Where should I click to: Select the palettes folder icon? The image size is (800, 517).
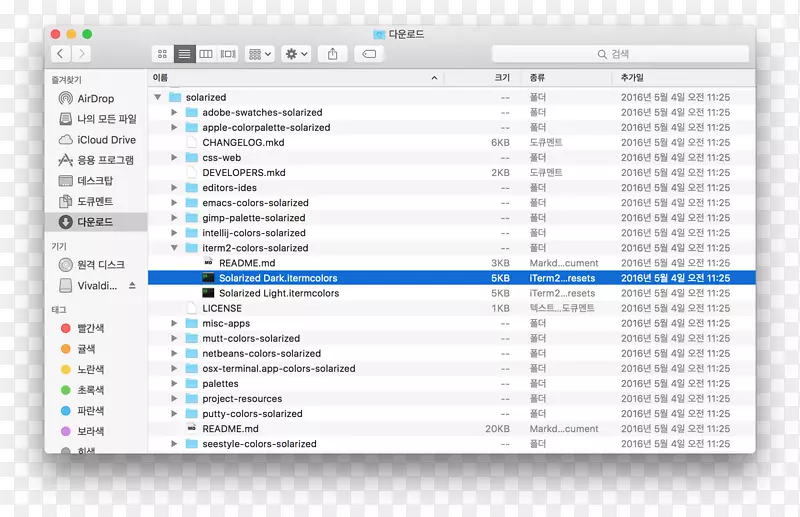(x=191, y=383)
